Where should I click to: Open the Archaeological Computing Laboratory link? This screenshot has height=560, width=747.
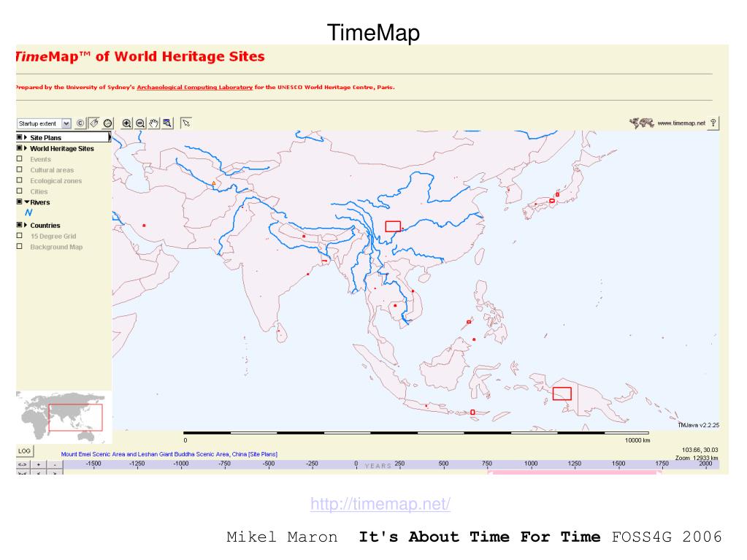[x=194, y=87]
